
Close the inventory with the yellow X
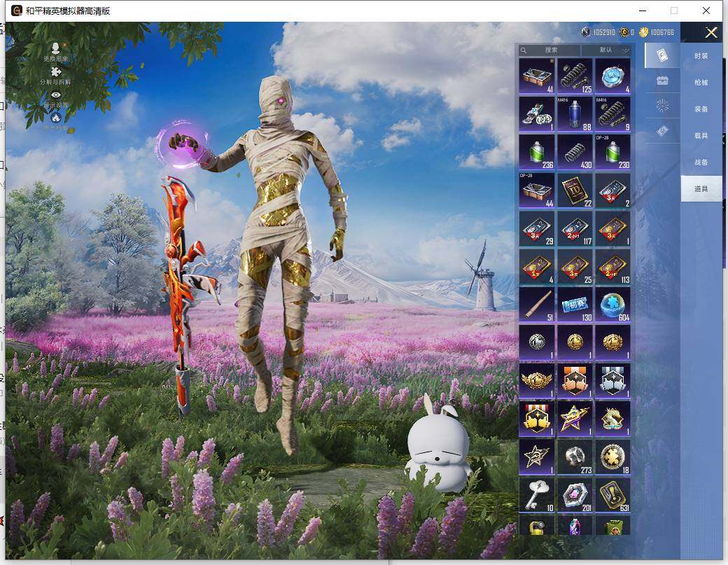point(711,32)
